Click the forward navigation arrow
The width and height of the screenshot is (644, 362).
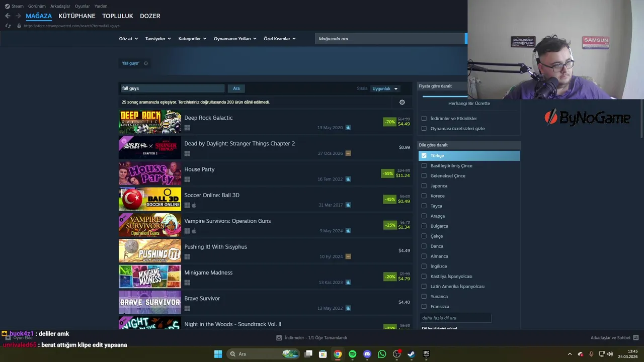[18, 16]
